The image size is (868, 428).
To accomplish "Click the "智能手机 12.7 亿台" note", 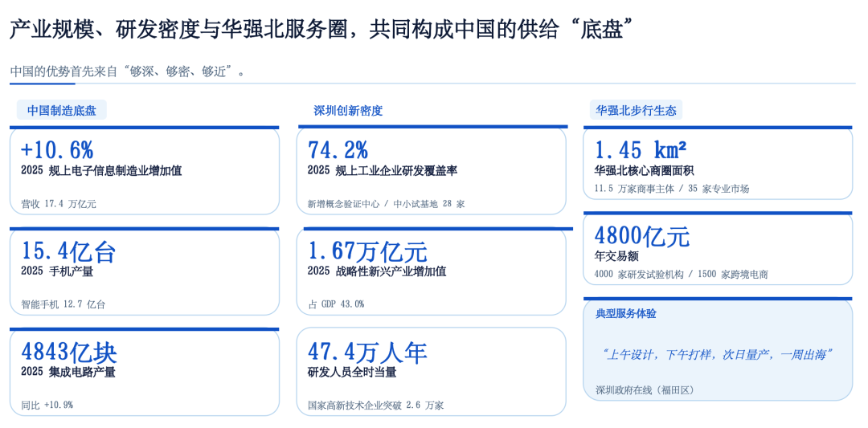I will (63, 304).
